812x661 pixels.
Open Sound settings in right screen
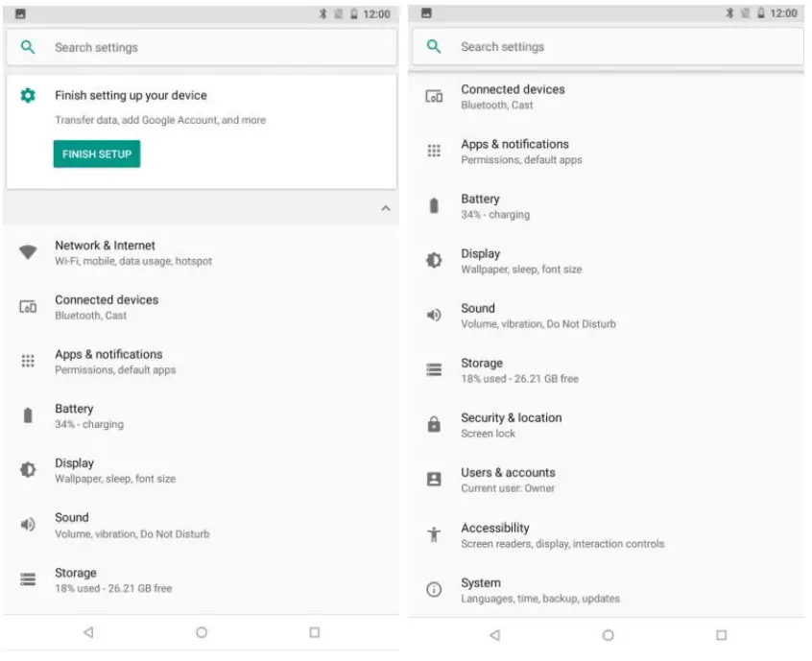click(x=607, y=316)
